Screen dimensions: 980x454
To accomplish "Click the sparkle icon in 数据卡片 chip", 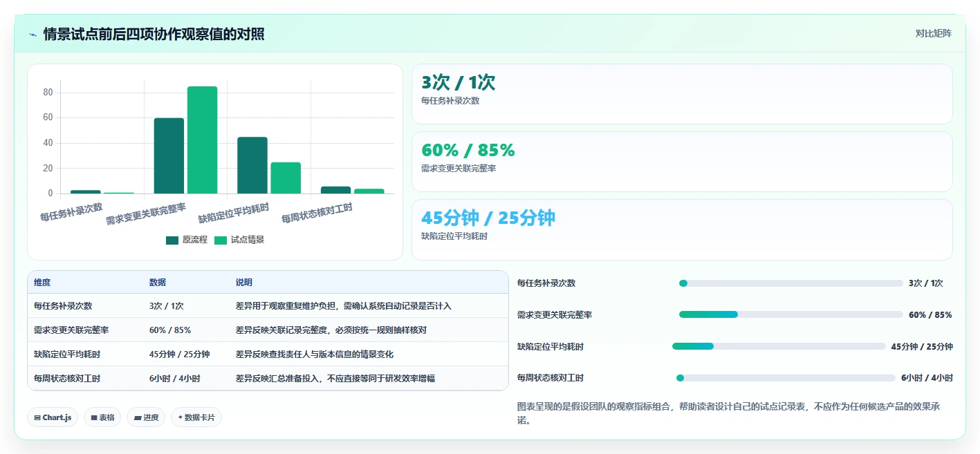I will click(181, 417).
